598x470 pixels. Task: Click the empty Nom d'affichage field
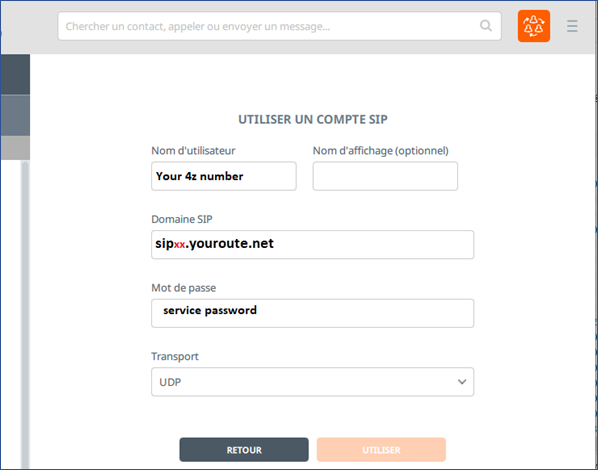tap(385, 176)
